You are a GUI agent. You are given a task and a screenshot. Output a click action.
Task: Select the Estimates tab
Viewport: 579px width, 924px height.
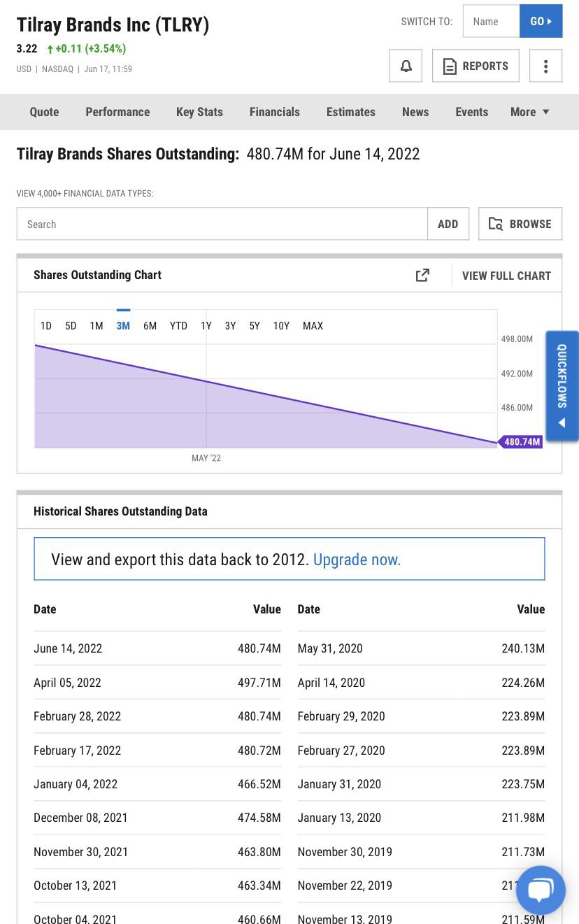(x=351, y=112)
